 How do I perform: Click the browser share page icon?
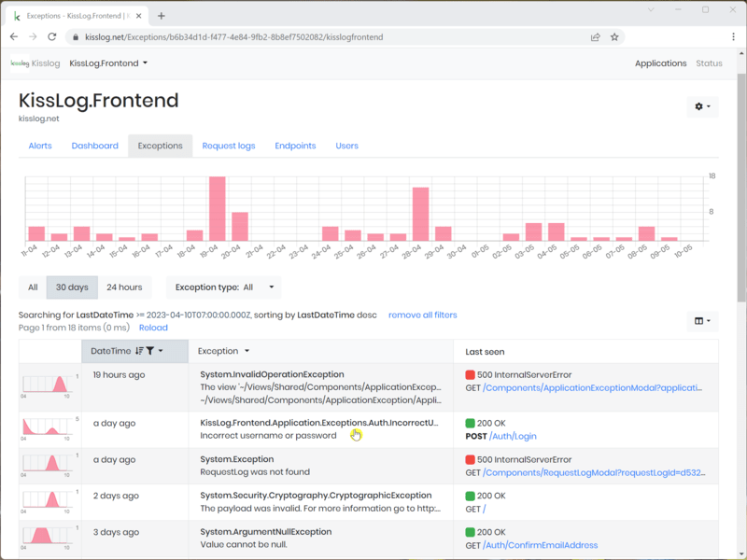(595, 37)
